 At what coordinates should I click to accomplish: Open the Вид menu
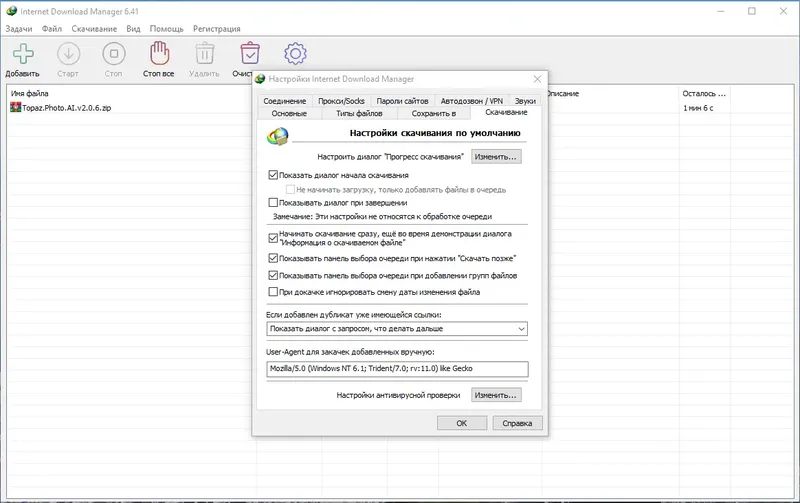[x=133, y=29]
